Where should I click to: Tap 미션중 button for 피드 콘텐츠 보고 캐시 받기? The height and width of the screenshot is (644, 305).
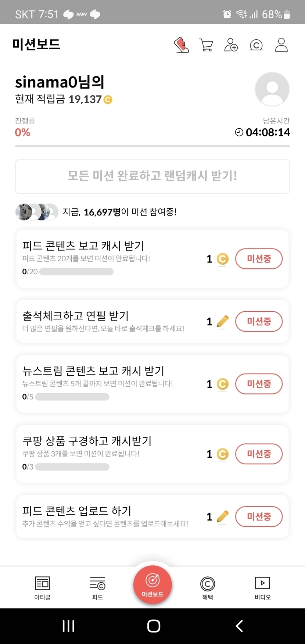259,259
